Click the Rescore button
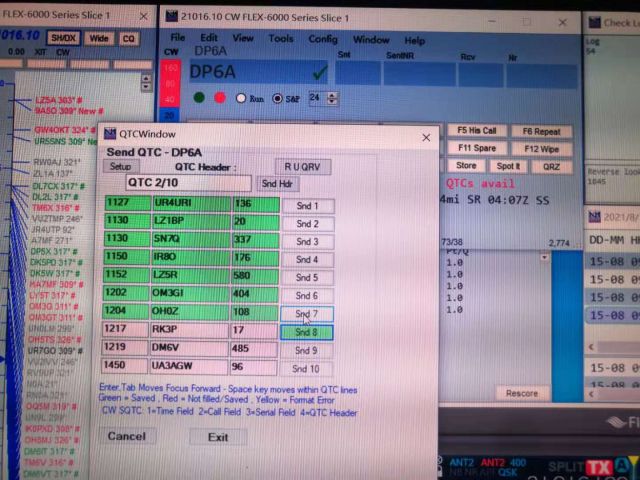This screenshot has height=480, width=640. [x=522, y=393]
